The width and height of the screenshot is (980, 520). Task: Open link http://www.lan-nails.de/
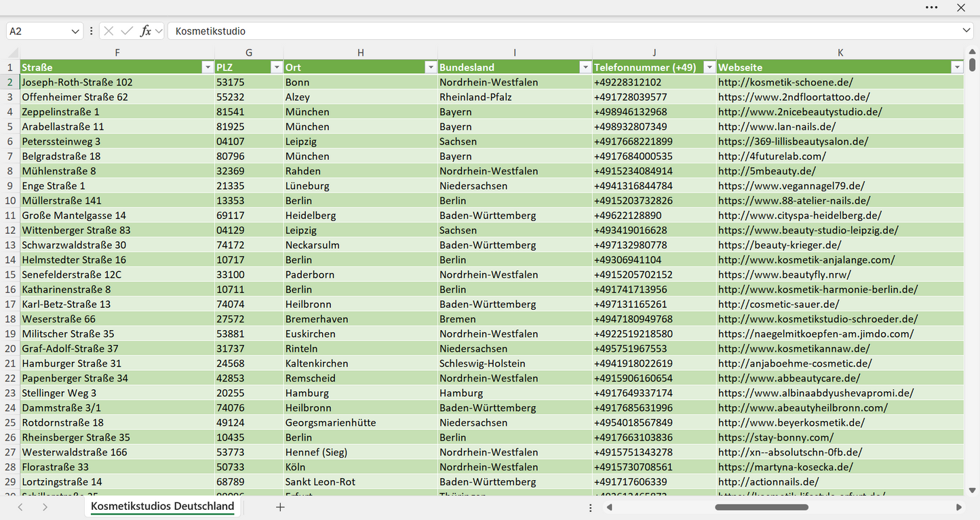(777, 127)
